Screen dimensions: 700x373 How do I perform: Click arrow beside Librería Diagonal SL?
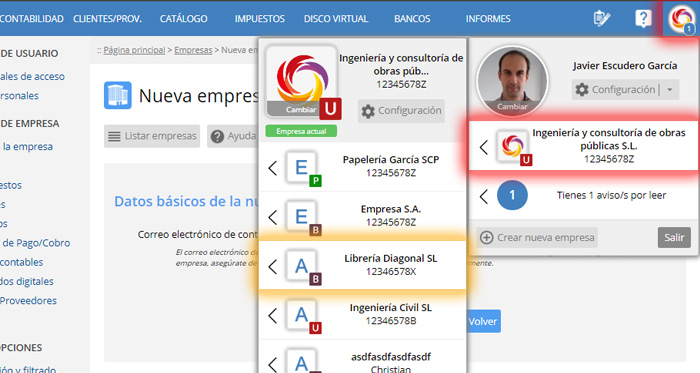click(272, 266)
